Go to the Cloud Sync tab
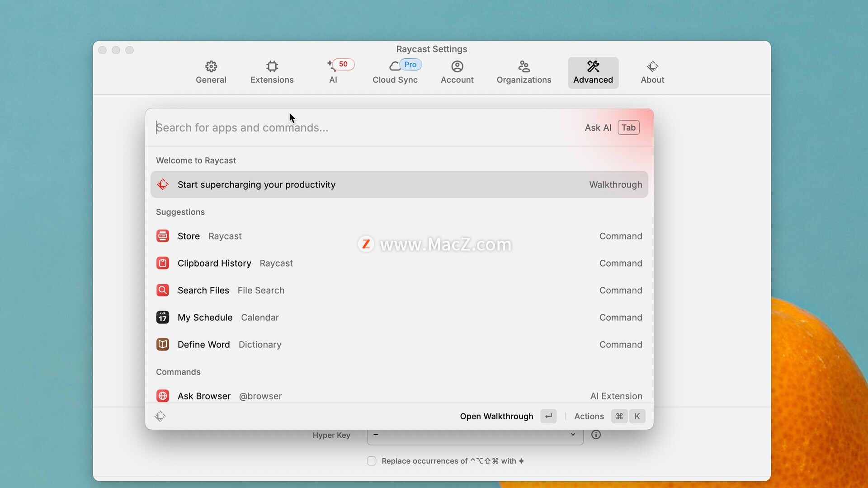Image resolution: width=868 pixels, height=488 pixels. point(395,73)
